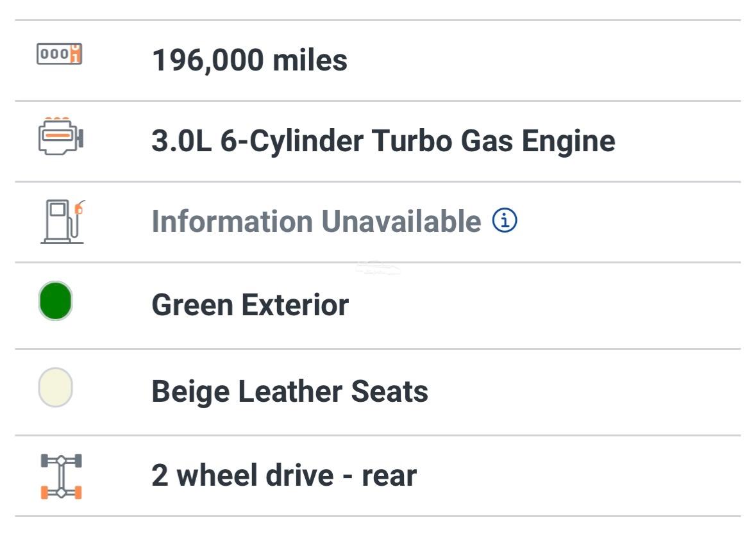Click the odometer mileage icon
This screenshot has height=537, width=756.
[x=59, y=53]
